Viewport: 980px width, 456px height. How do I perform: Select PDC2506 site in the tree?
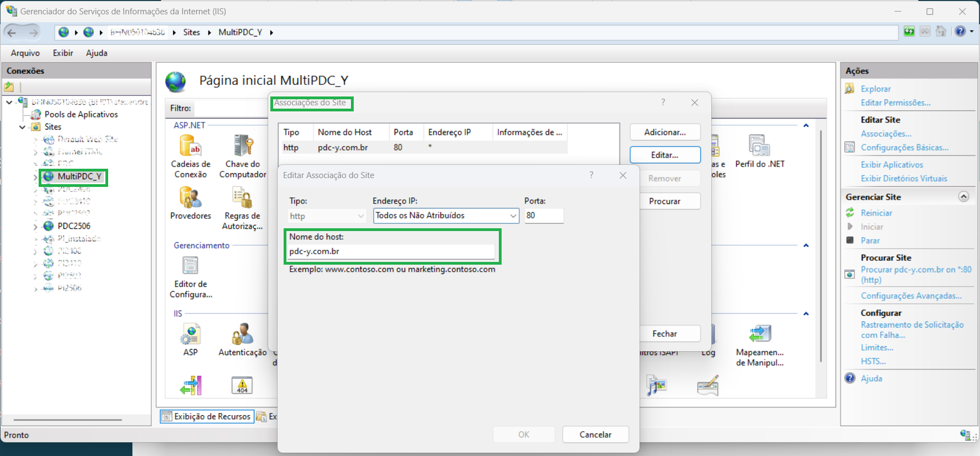[x=74, y=226]
